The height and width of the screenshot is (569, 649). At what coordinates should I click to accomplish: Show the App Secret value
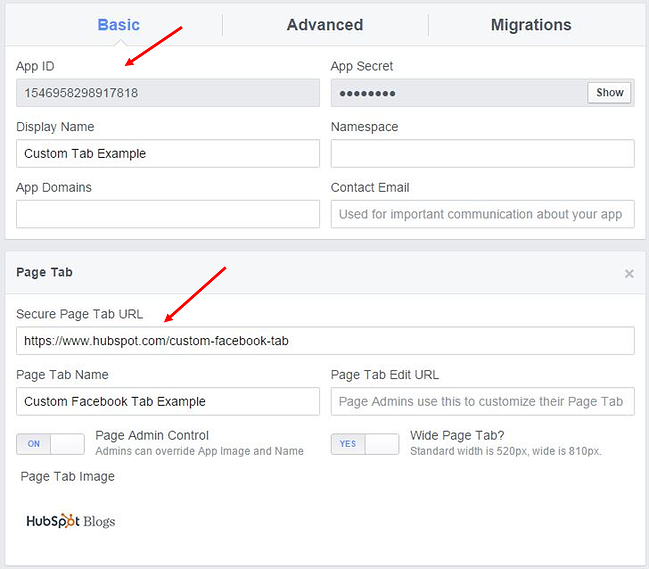click(609, 93)
